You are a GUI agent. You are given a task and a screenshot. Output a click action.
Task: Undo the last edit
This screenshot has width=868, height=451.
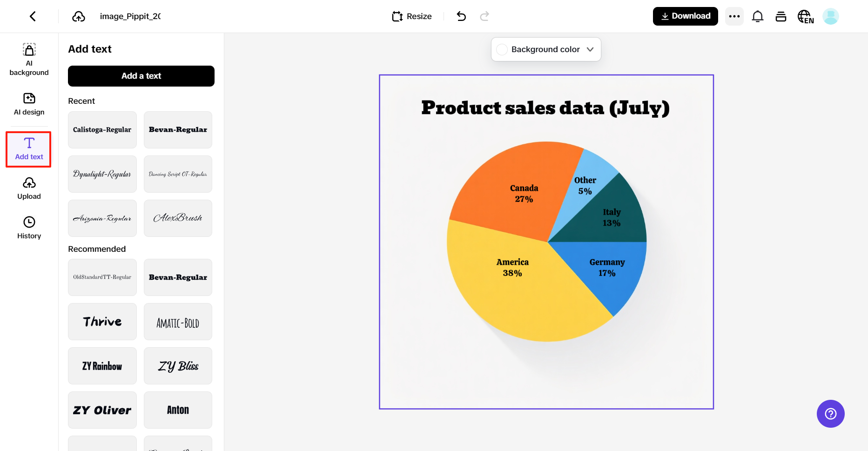click(x=461, y=16)
